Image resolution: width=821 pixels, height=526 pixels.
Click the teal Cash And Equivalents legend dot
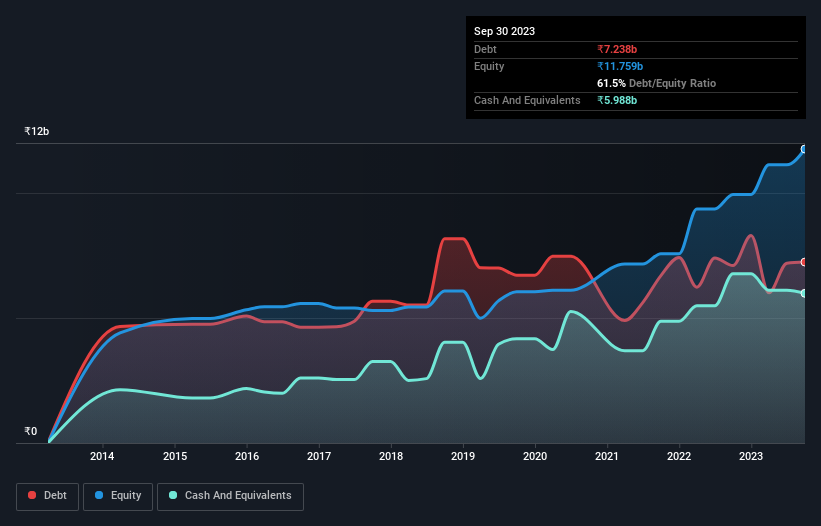click(x=173, y=495)
